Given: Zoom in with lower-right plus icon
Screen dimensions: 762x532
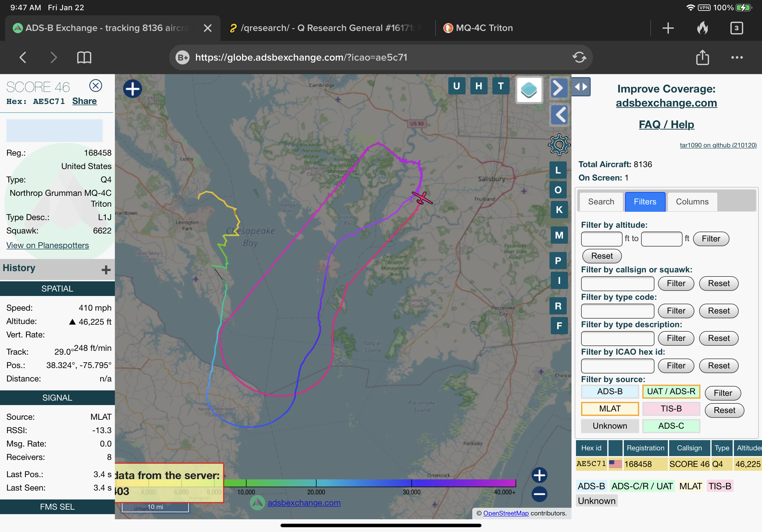Looking at the screenshot, I should 539,475.
